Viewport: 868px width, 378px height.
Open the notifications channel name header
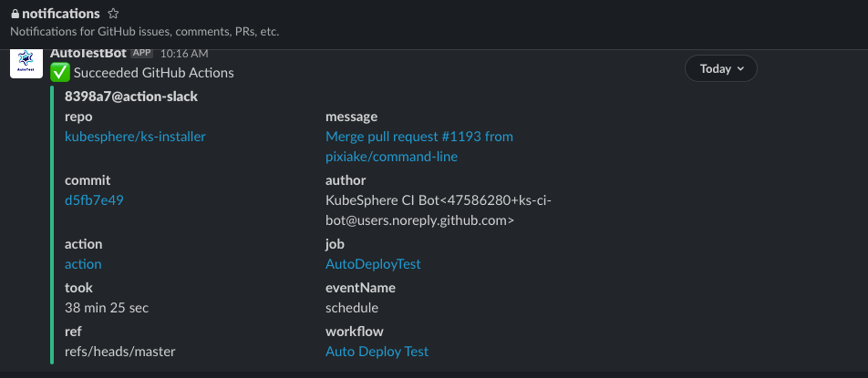click(x=61, y=14)
